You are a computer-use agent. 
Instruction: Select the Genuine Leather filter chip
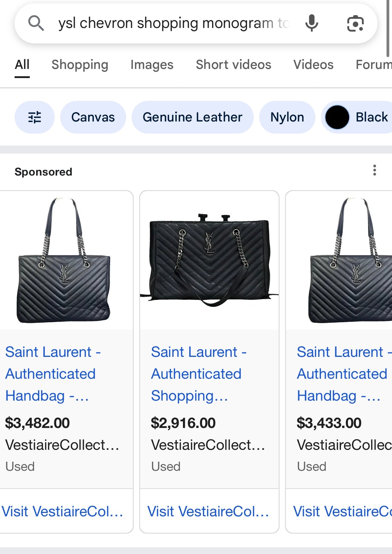pyautogui.click(x=193, y=117)
